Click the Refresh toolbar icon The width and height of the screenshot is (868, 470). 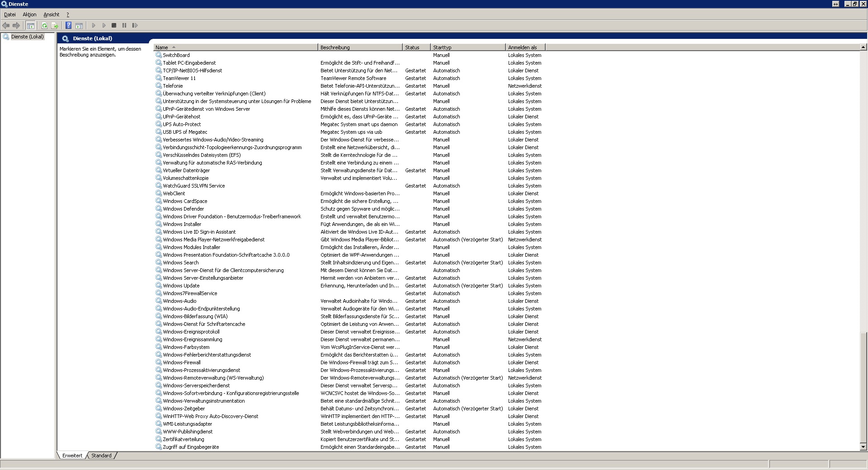click(x=44, y=26)
